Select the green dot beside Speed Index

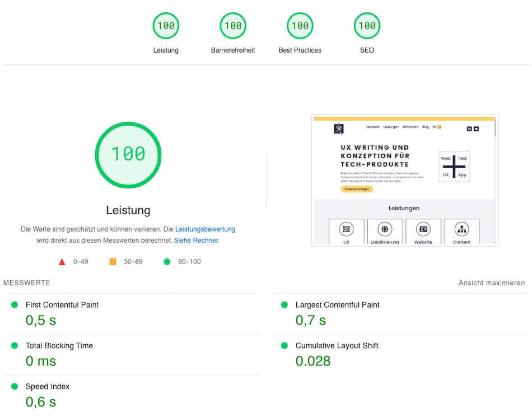tap(15, 386)
